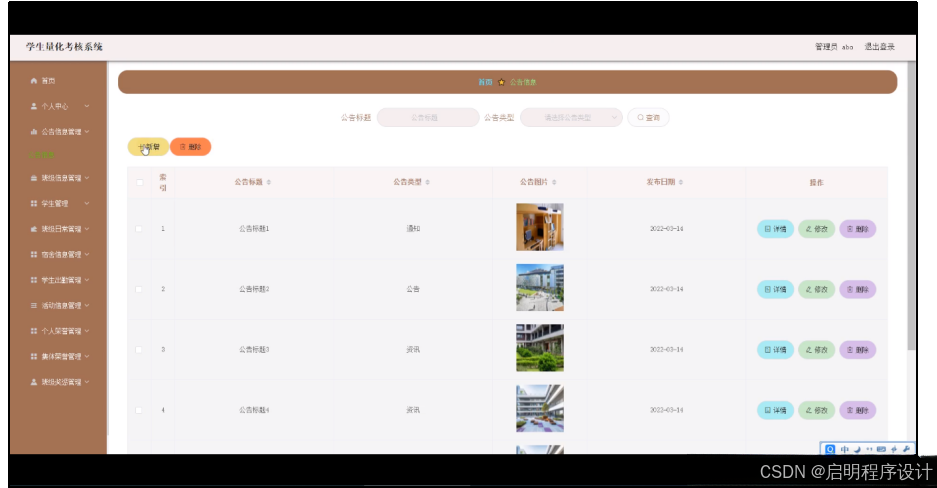Open the soft keyboard icon in IME bar
Image resolution: width=937 pixels, height=488 pixels.
[881, 449]
